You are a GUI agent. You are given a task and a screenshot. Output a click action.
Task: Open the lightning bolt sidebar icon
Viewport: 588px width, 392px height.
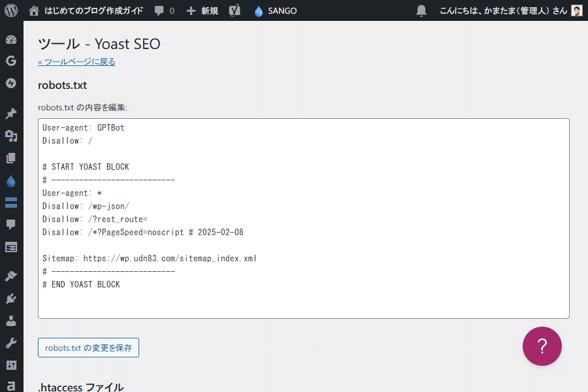pos(11,83)
